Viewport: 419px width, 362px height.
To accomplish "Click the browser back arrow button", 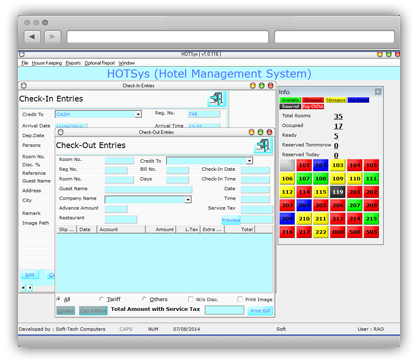I will tap(32, 36).
